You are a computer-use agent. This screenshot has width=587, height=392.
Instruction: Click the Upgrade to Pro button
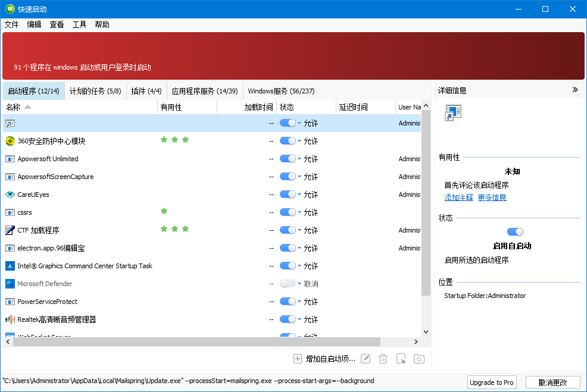[x=491, y=382]
